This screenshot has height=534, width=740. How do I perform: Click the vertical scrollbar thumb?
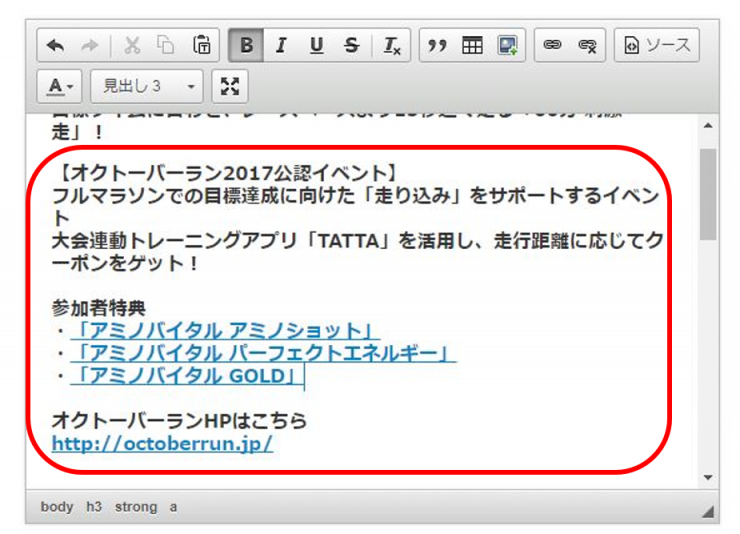708,194
